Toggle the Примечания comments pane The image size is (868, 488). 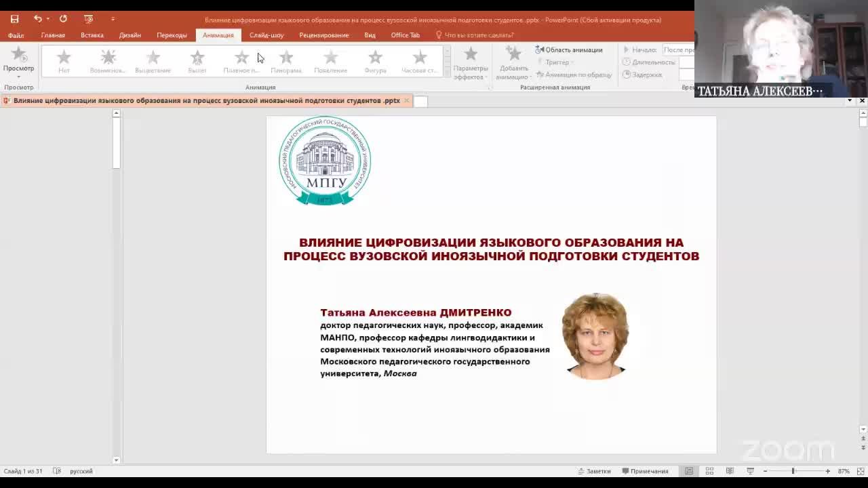(x=645, y=471)
